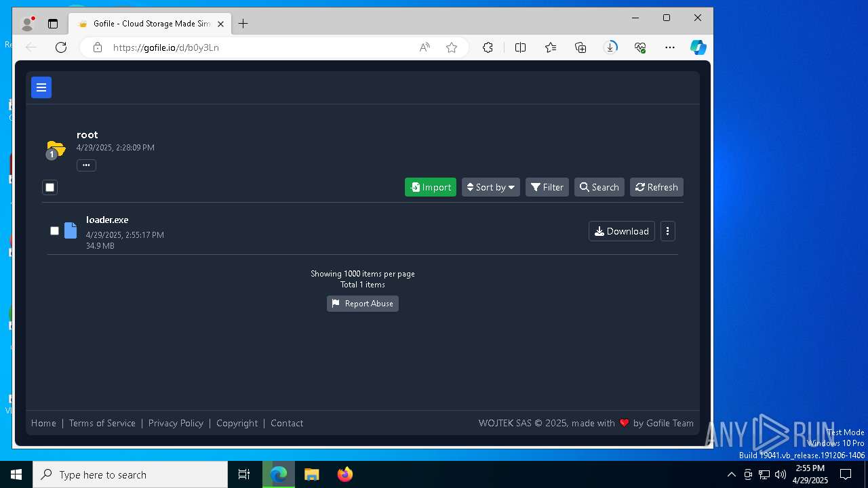Screen dimensions: 868x488
Task: Select the 34.9 MB file size text
Action: 100,246
